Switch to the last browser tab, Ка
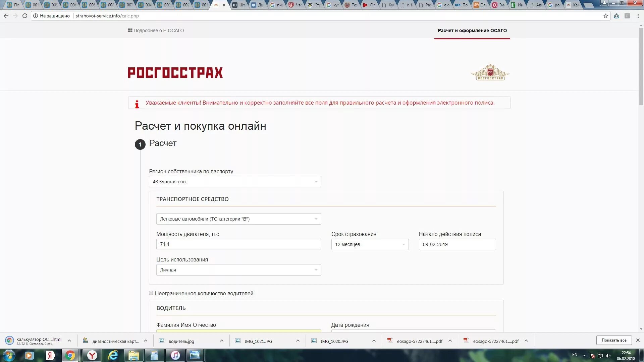644x362 pixels. coord(572,5)
